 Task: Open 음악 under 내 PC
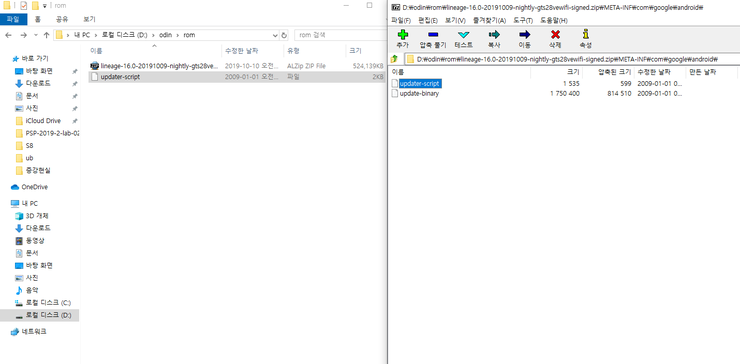pyautogui.click(x=32, y=290)
